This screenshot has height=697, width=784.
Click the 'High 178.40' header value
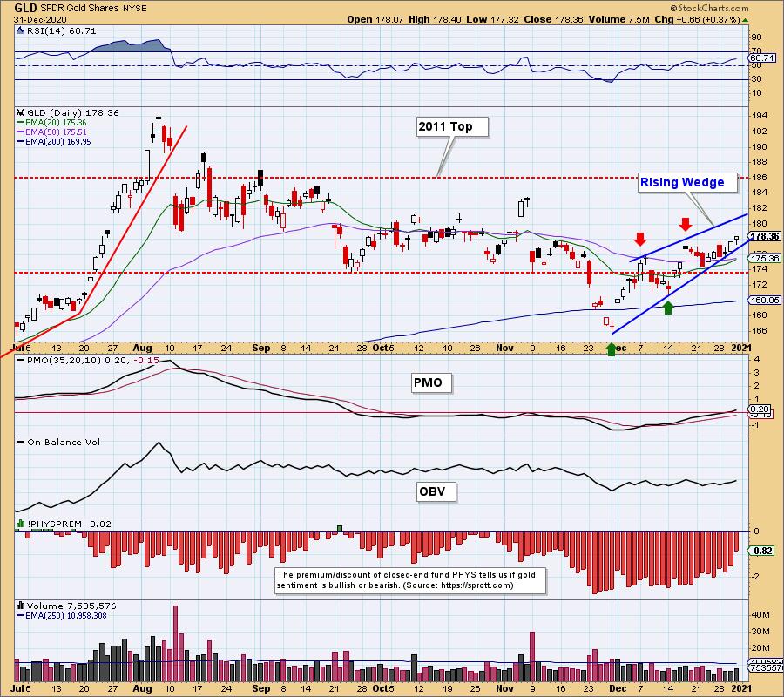pos(435,19)
